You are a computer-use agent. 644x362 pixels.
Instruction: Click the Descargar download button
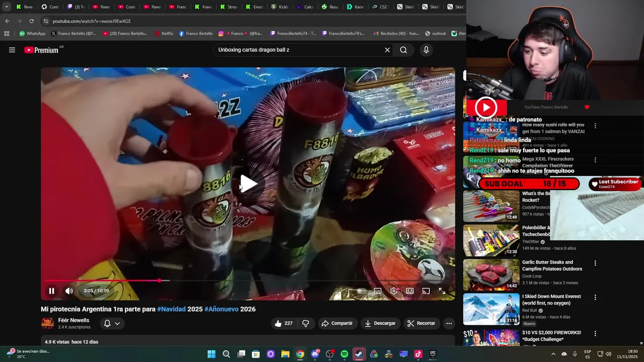point(380,323)
